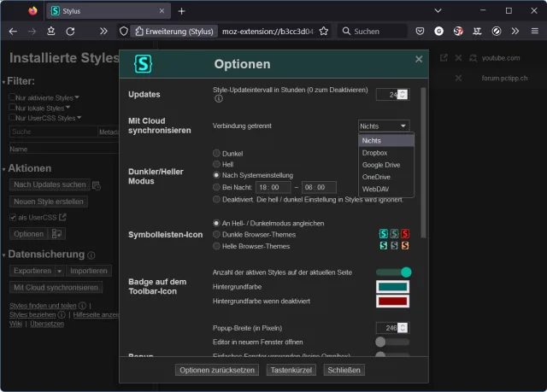Click the info icon under update interval

click(219, 99)
